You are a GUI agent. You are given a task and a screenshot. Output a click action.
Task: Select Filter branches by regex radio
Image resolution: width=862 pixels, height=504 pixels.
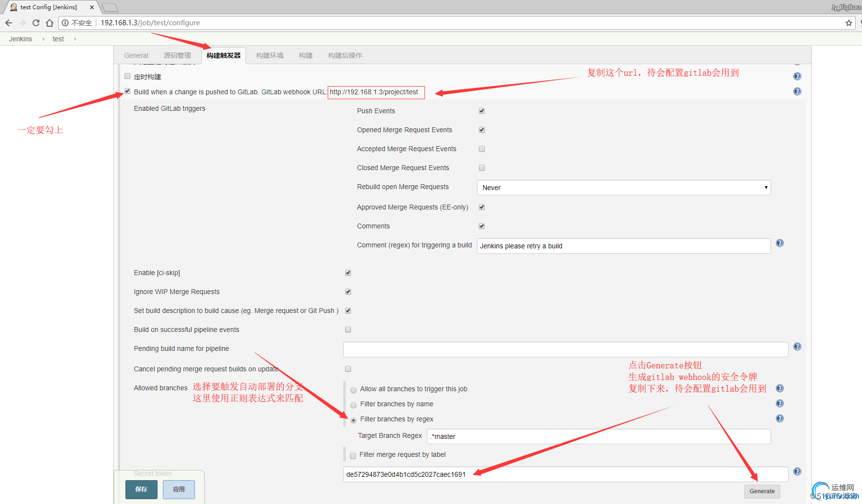[x=353, y=420]
